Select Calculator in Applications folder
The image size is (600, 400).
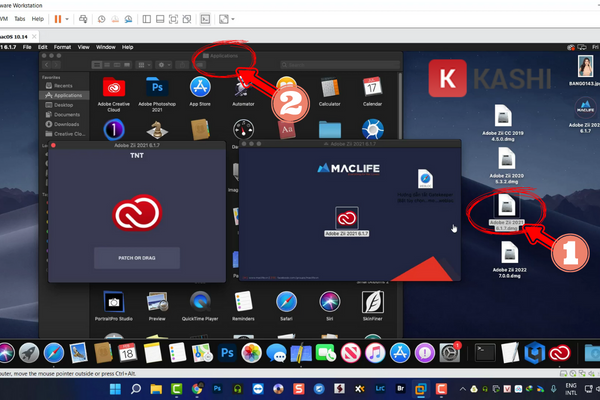329,91
